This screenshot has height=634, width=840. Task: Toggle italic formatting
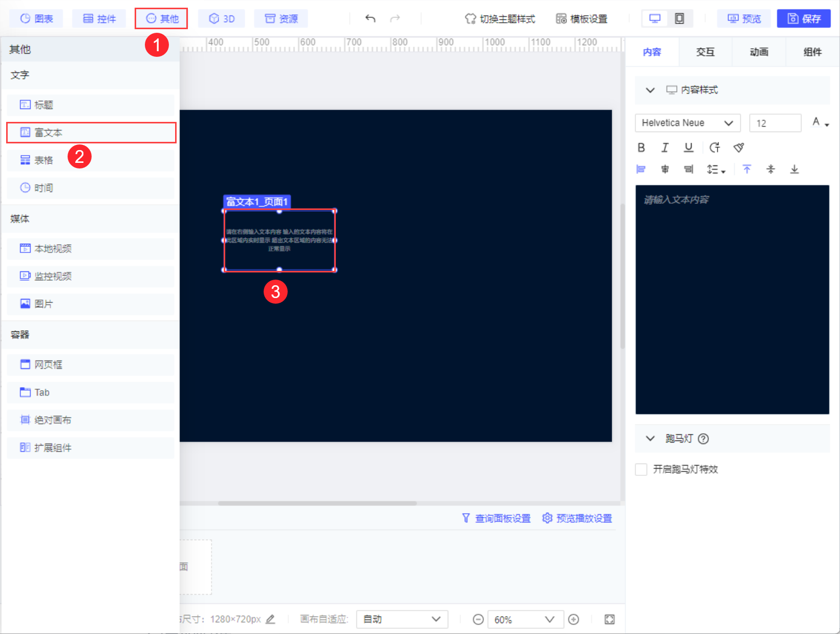665,148
